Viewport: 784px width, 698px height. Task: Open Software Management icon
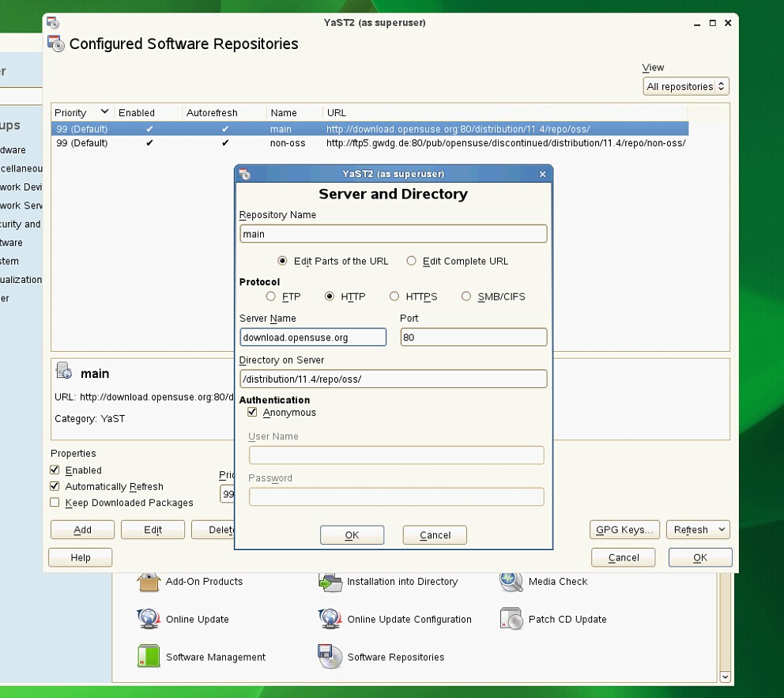coord(149,657)
